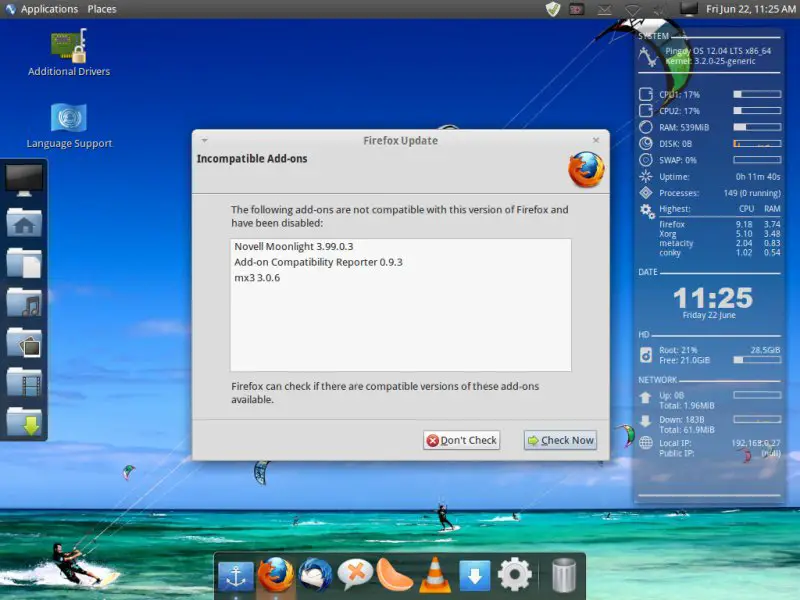
Task: Launch Firefox from the bottom dock
Action: pyautogui.click(x=276, y=575)
